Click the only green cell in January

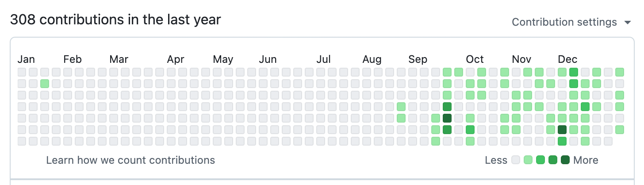tap(45, 84)
